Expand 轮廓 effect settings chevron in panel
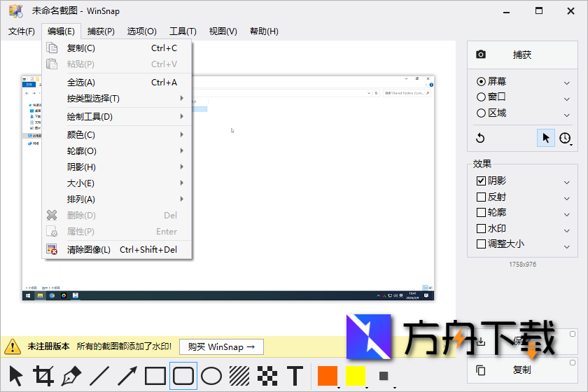The width and height of the screenshot is (588, 392). 567,215
